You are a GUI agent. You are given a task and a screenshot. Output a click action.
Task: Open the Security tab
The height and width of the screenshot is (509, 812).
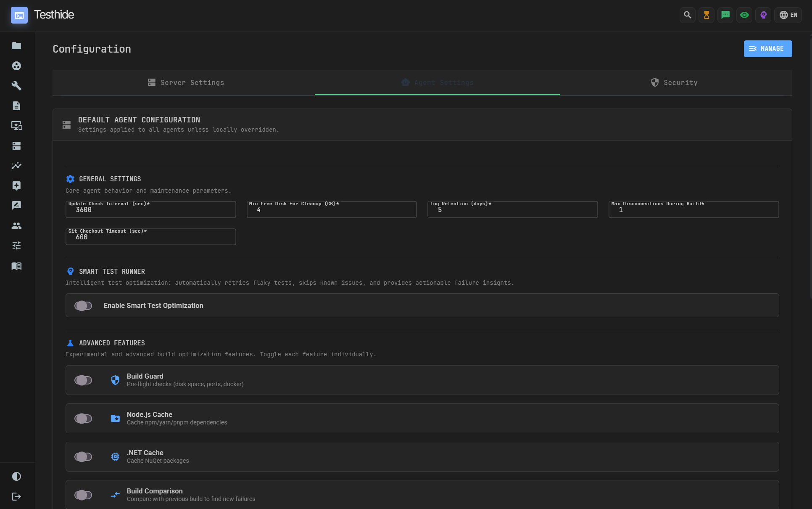674,82
